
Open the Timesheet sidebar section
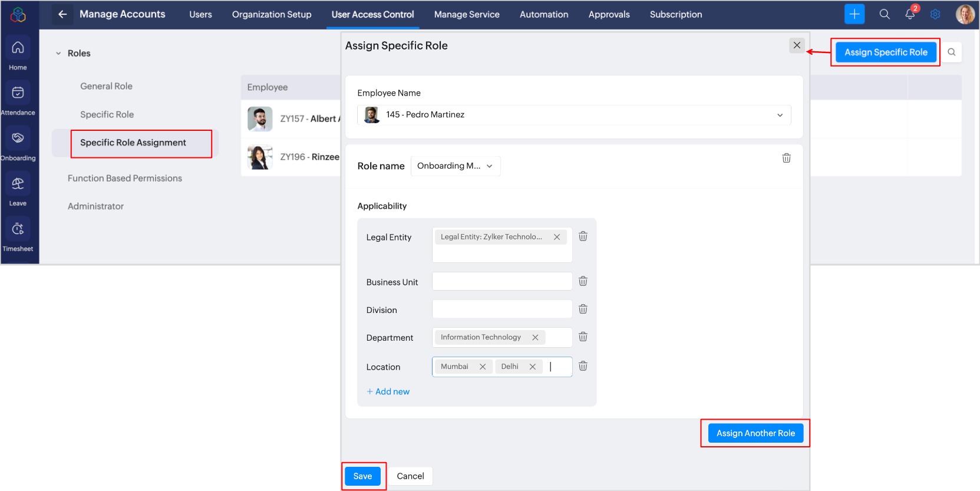[18, 235]
